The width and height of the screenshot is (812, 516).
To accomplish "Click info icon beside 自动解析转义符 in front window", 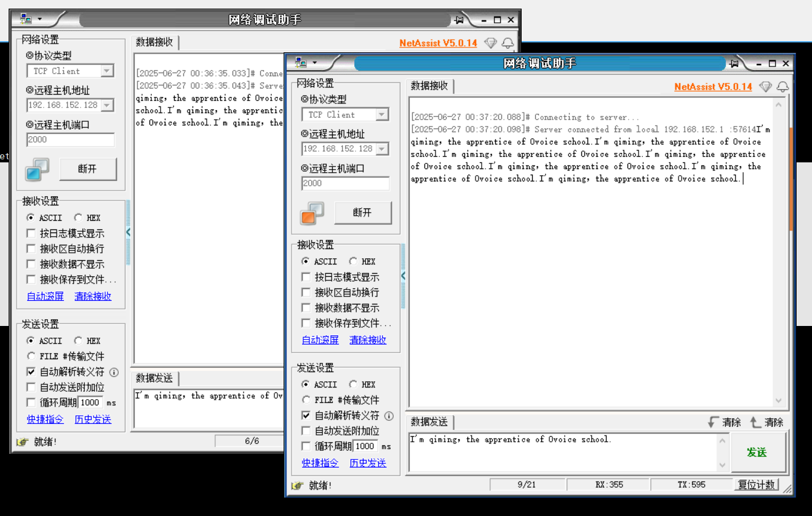I will tap(389, 416).
